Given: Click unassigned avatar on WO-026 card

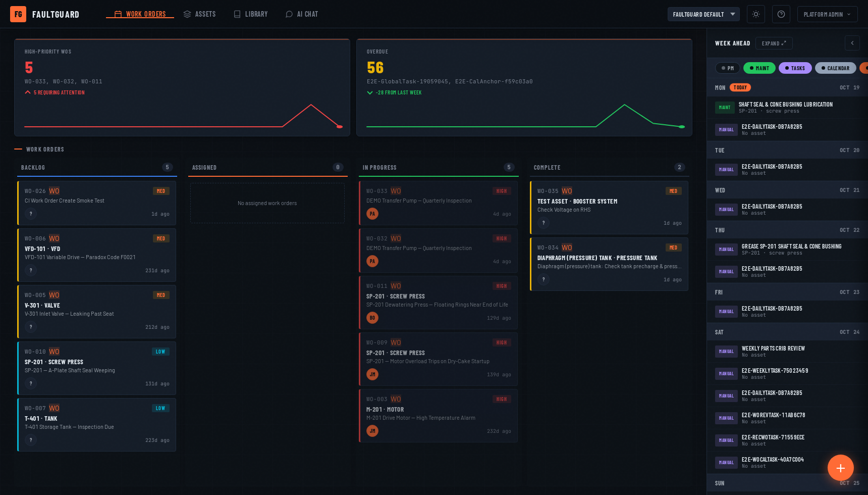Looking at the screenshot, I should pos(31,214).
